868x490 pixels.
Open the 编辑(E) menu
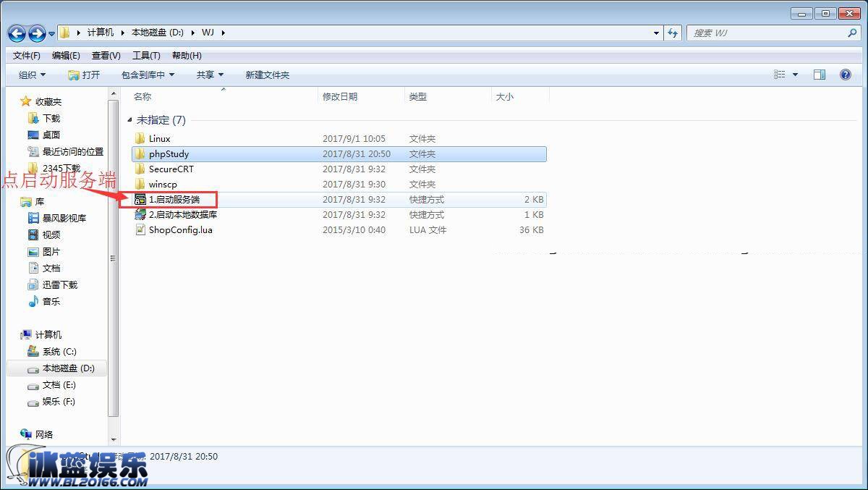pos(66,56)
